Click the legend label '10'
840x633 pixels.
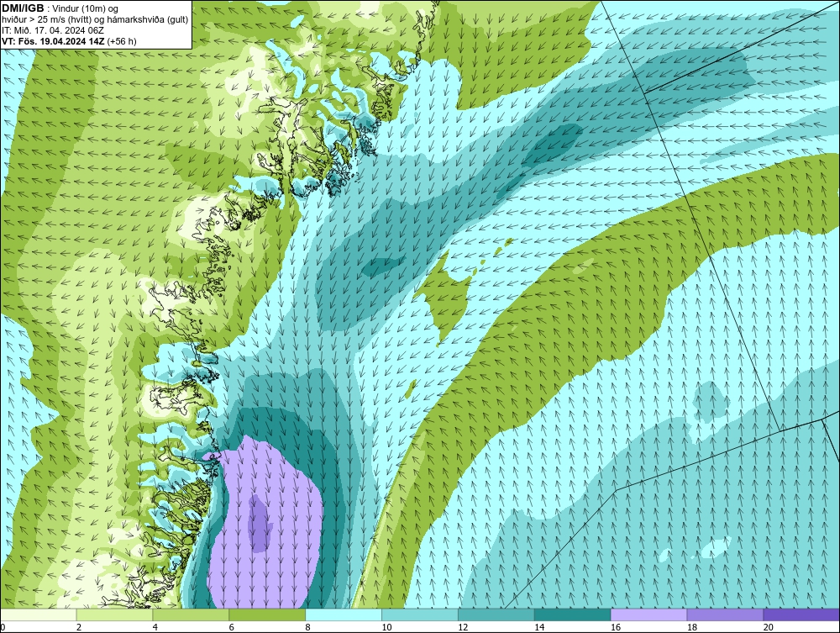coord(386,627)
